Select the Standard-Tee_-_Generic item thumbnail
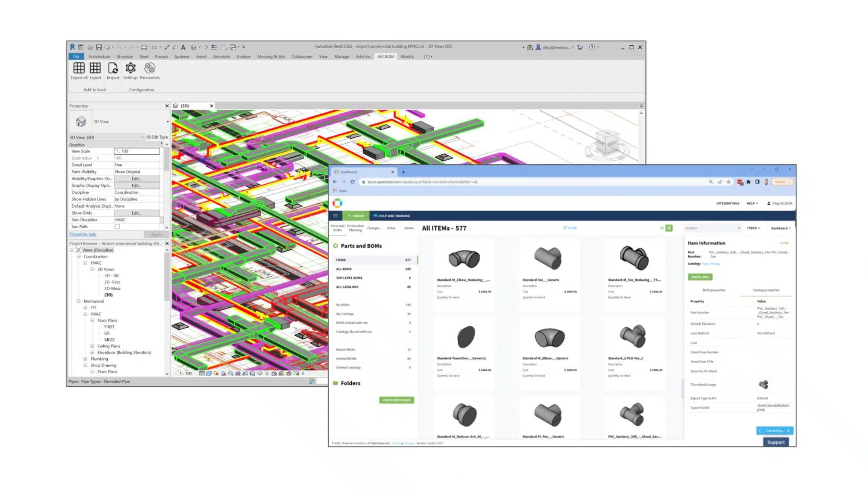The image size is (868, 491). pyautogui.click(x=548, y=258)
